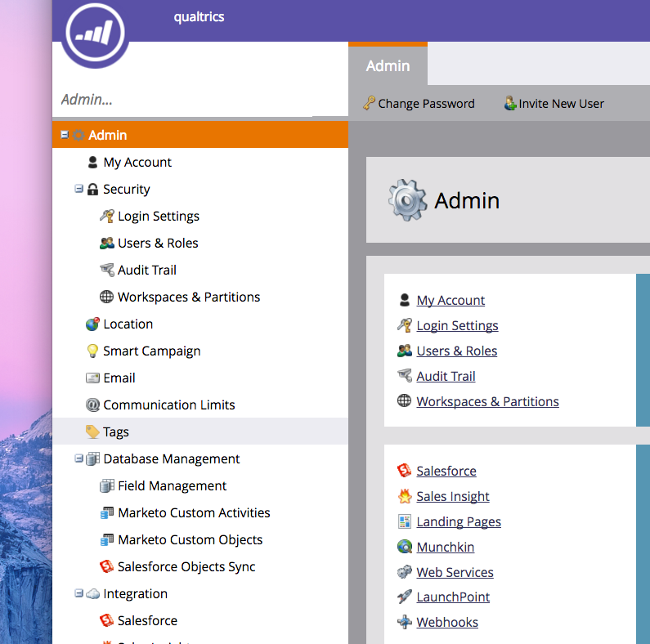Open the Marketo logo home icon
This screenshot has width=650, height=644.
pos(95,34)
